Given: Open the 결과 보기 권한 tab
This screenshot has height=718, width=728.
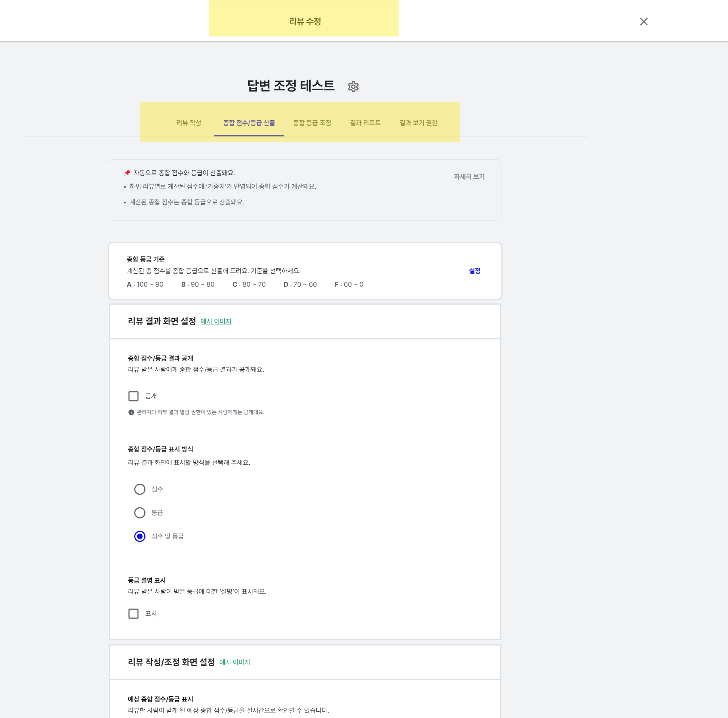Looking at the screenshot, I should (418, 123).
